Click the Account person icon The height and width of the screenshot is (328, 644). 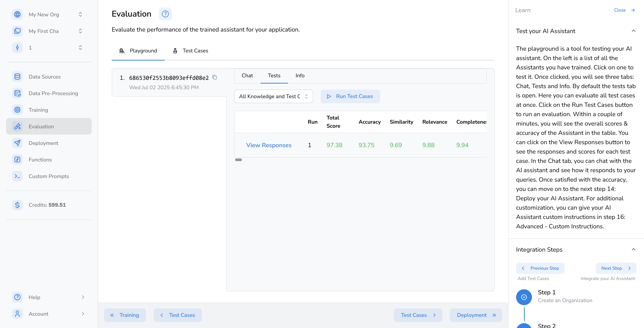pos(17,314)
